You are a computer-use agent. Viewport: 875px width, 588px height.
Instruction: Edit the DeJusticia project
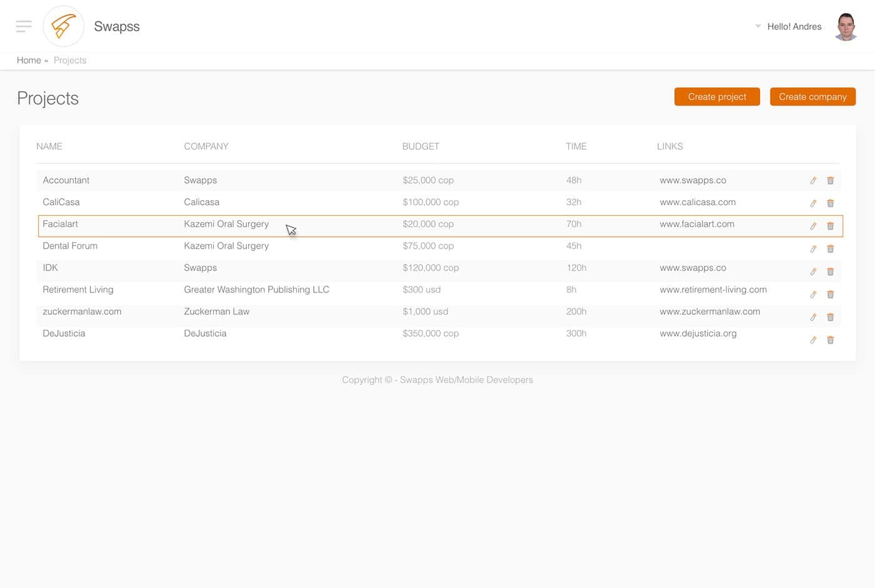pos(813,340)
